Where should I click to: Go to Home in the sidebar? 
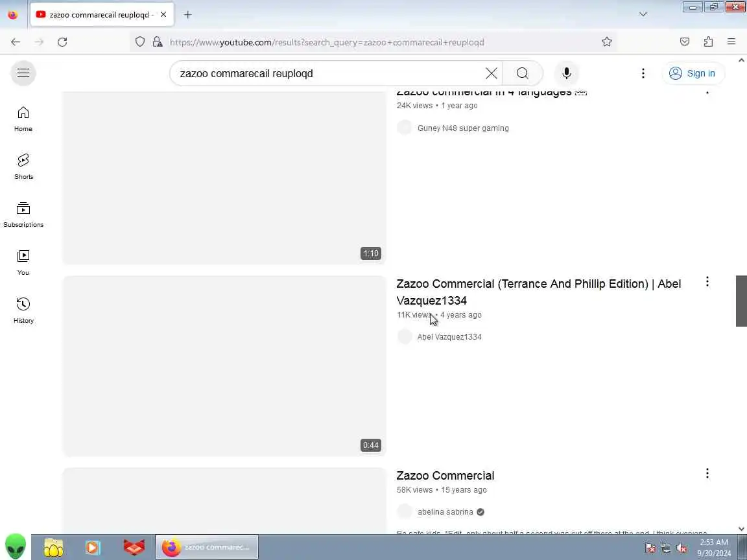(23, 119)
